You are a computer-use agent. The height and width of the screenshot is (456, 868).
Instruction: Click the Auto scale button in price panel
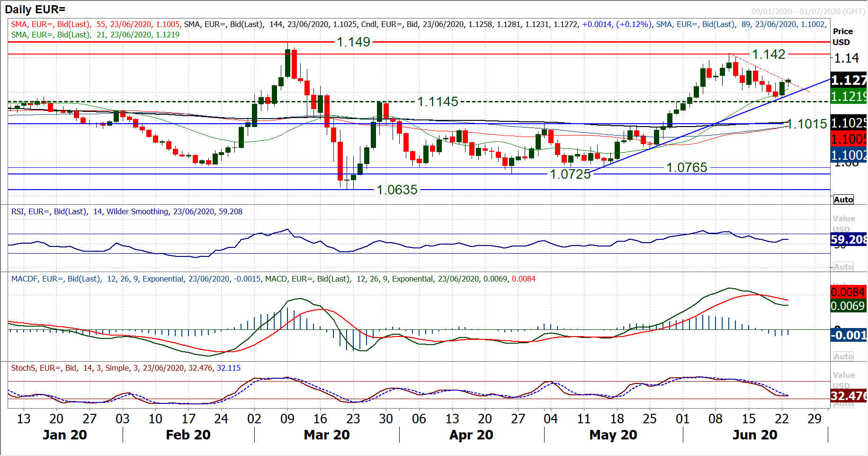(x=843, y=200)
